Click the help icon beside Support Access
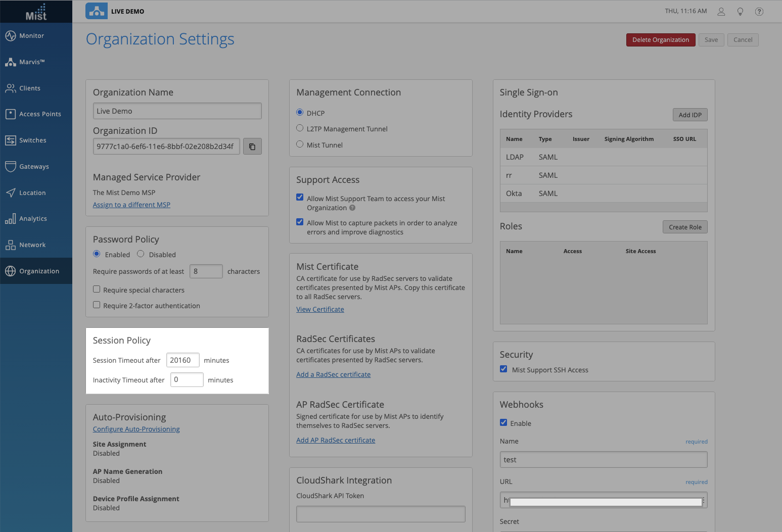This screenshot has width=782, height=532. pos(352,208)
